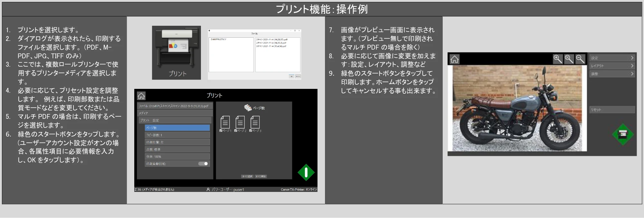Image resolution: width=644 pixels, height=218 pixels.
Task: Tap the green start diamond in プリント screen
Action: click(x=306, y=173)
